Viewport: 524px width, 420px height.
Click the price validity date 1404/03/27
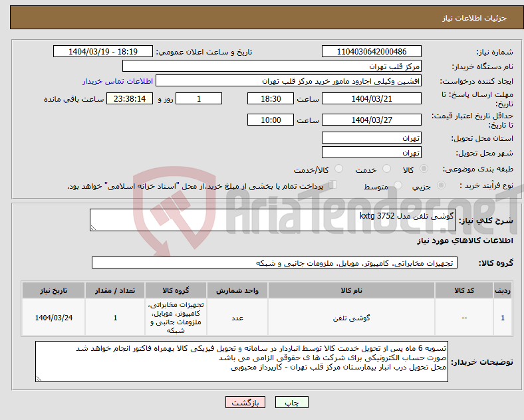pos(371,120)
